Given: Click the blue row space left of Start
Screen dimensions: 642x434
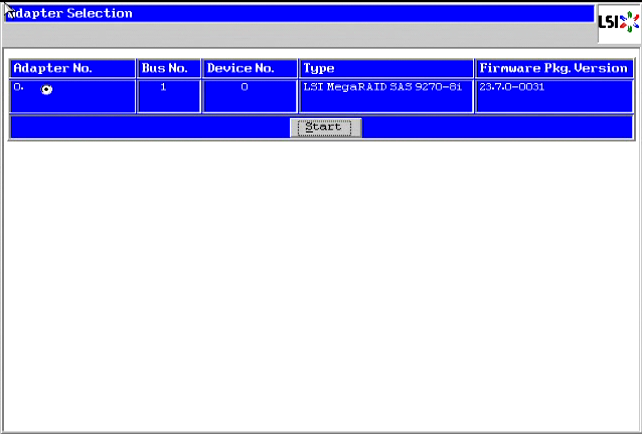Looking at the screenshot, I should click(150, 127).
